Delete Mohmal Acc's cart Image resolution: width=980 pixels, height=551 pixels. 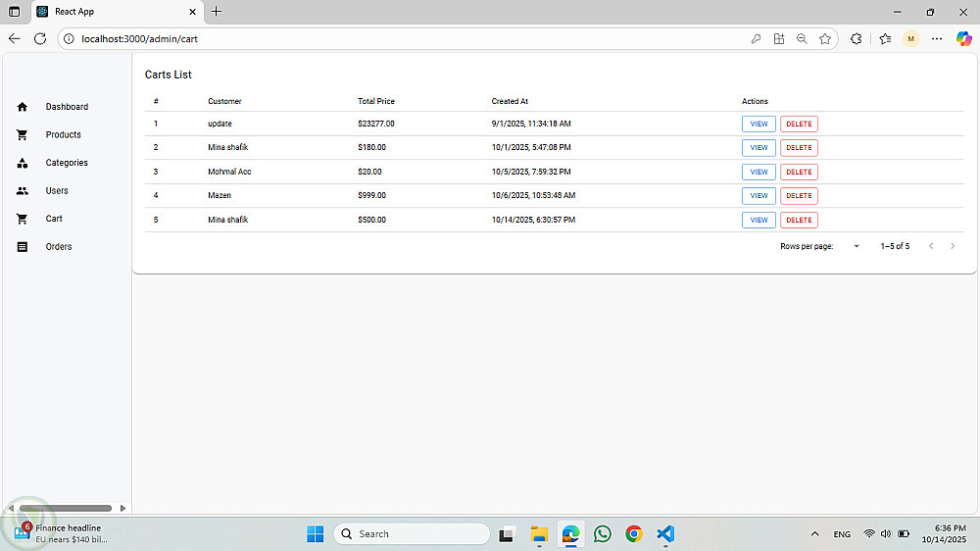coord(799,172)
